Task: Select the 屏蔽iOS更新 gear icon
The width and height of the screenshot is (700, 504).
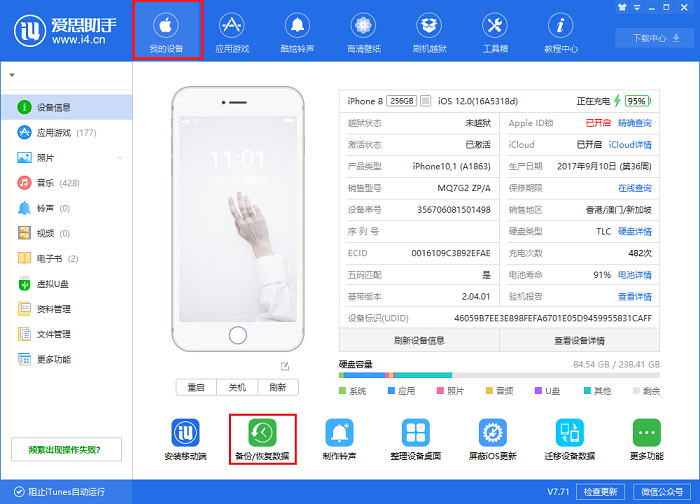Action: (x=492, y=432)
